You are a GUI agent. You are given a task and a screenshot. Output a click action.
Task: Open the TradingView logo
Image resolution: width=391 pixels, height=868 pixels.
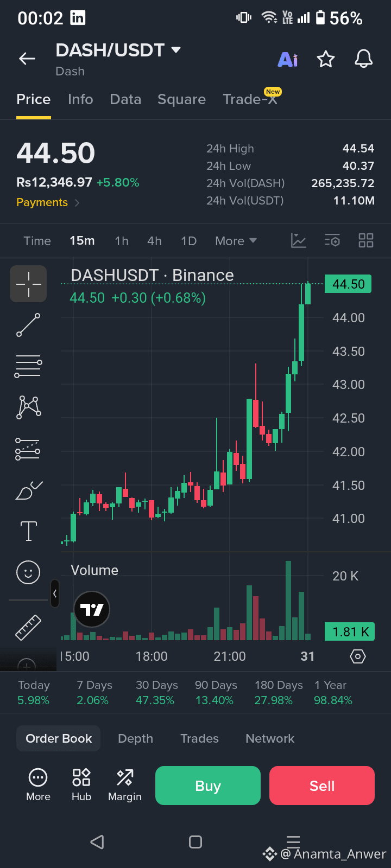pyautogui.click(x=91, y=609)
